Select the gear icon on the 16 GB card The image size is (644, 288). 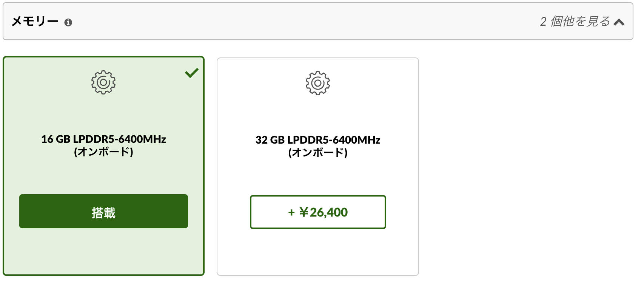point(103,82)
